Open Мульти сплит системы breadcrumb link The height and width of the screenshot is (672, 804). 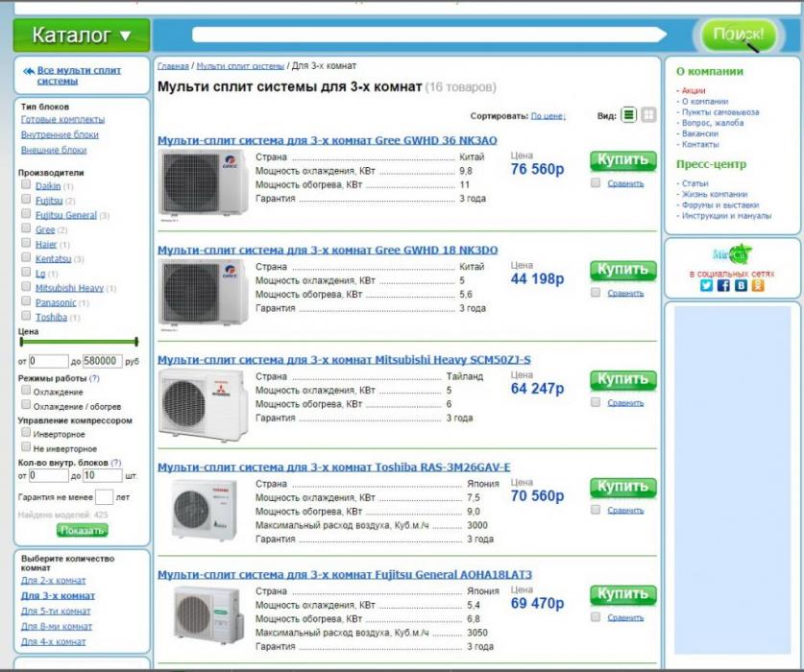(240, 66)
